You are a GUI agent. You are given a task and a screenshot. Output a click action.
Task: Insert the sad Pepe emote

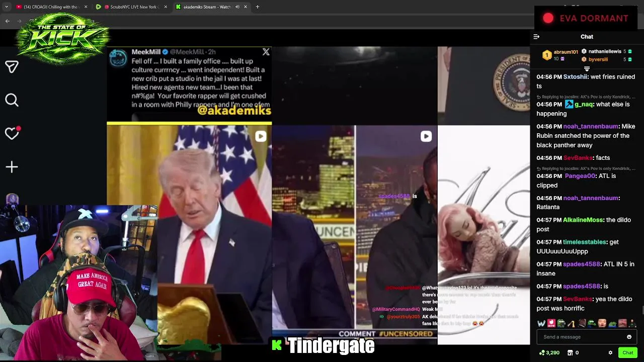click(612, 324)
